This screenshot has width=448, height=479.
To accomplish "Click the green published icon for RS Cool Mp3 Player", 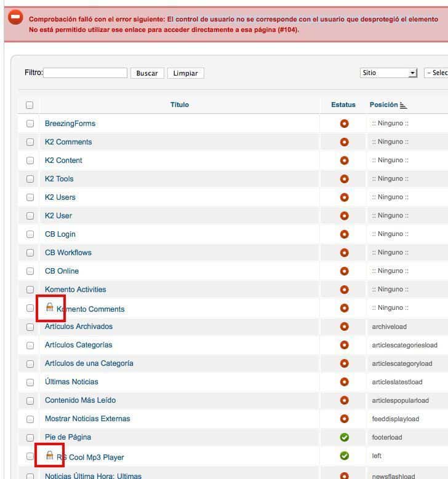I will coord(344,456).
